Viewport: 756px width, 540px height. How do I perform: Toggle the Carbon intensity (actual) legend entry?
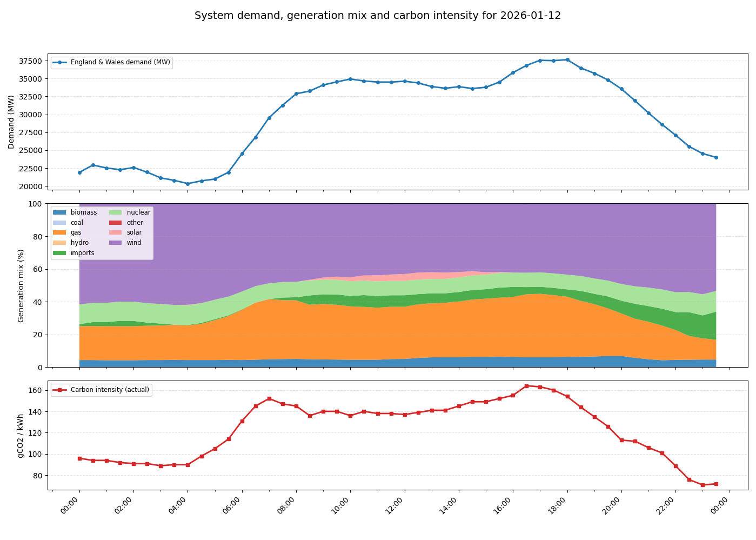click(x=103, y=389)
